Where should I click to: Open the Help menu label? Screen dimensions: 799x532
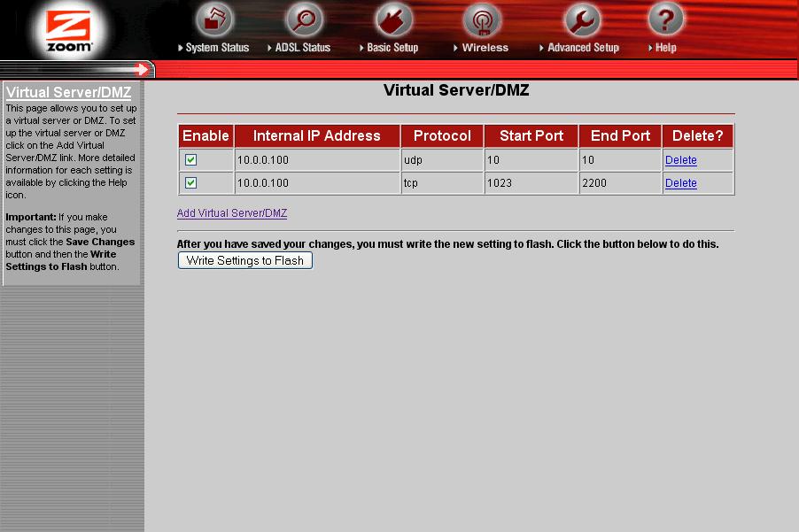665,47
